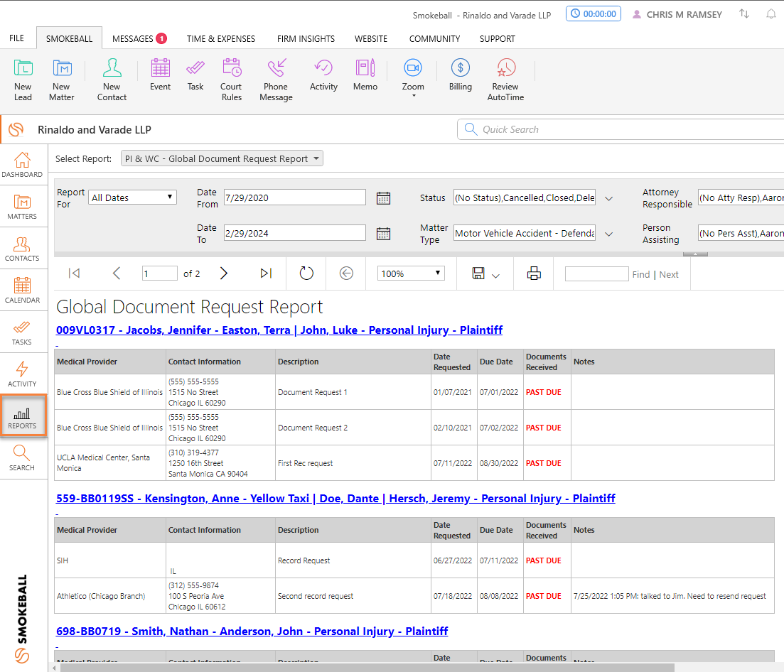Viewport: 784px width, 672px height.
Task: Open Contacts in sidebar
Action: click(22, 249)
